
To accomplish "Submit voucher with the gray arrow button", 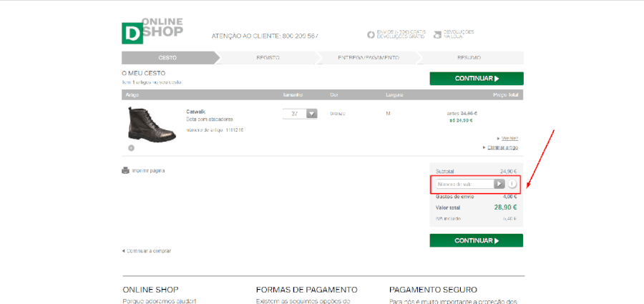I will [x=499, y=184].
